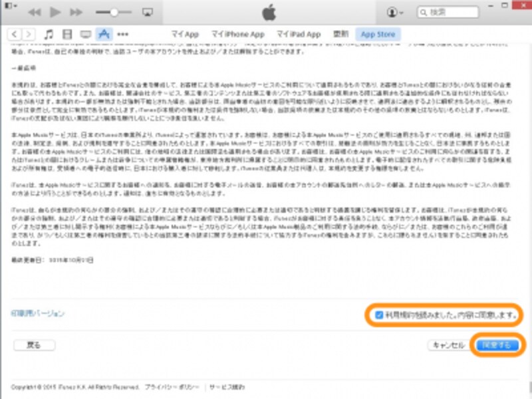Select the TV shows icon

pyautogui.click(x=86, y=33)
